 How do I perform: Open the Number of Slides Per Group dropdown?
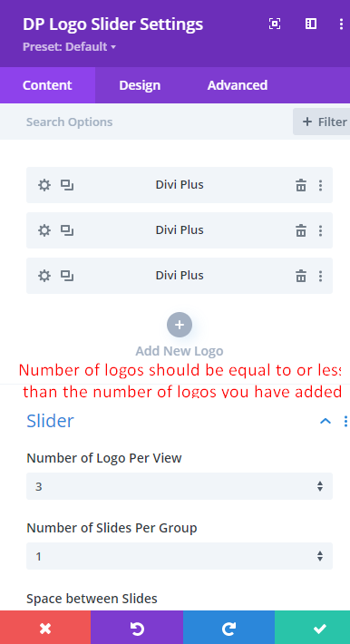coord(180,556)
